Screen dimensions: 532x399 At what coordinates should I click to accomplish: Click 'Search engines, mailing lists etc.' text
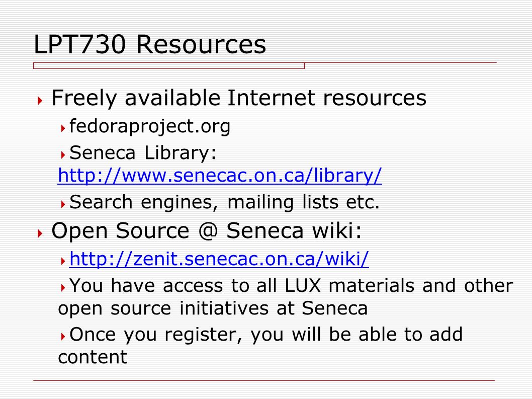tap(224, 202)
